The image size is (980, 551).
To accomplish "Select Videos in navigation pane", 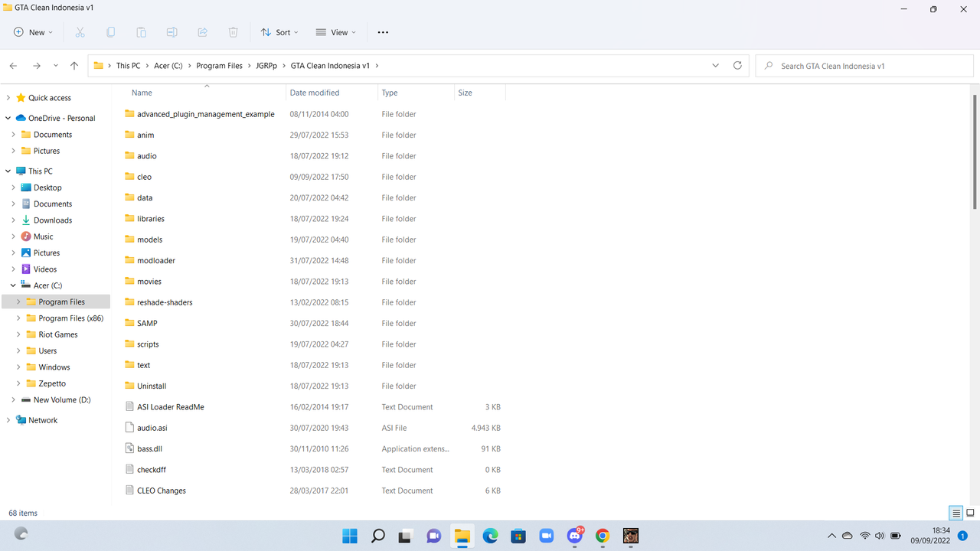I will point(45,269).
